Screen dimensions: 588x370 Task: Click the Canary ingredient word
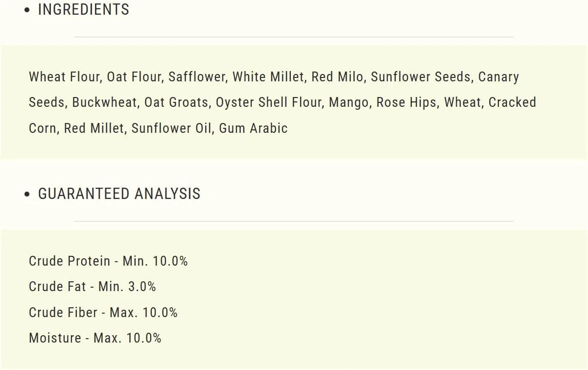(x=498, y=77)
